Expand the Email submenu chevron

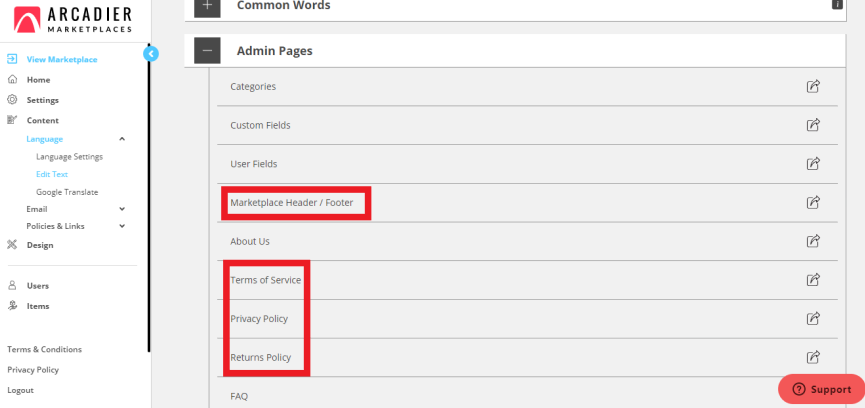(122, 209)
